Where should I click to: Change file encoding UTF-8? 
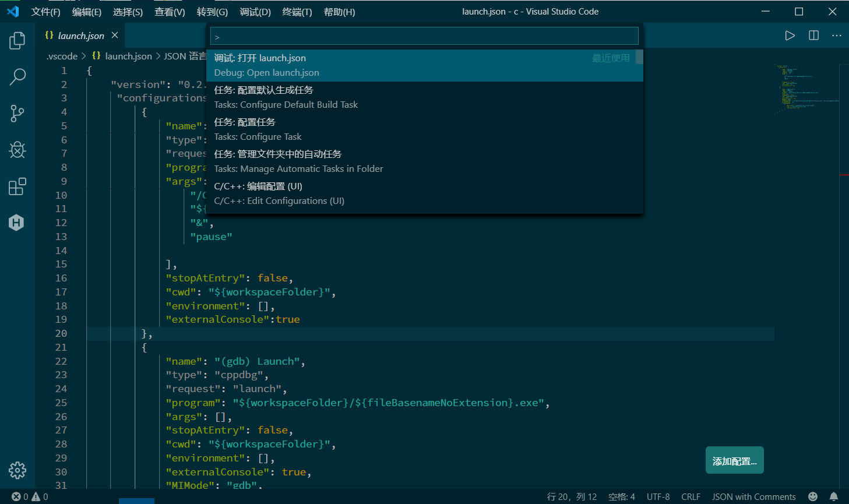[658, 497]
